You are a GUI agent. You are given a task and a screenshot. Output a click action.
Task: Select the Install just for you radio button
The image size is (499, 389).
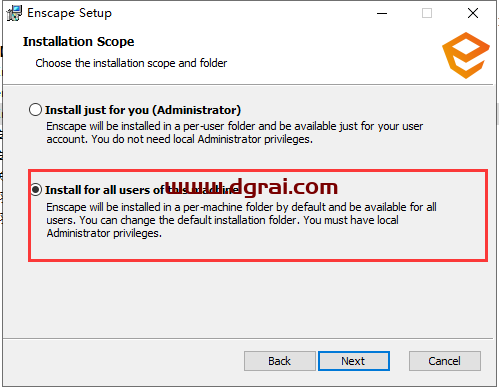[x=35, y=110]
